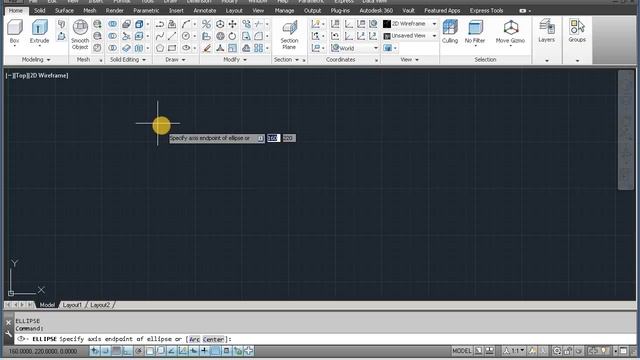The width and height of the screenshot is (640, 360).
Task: Select the Ellipse tool in Draw panel
Action: (186, 48)
